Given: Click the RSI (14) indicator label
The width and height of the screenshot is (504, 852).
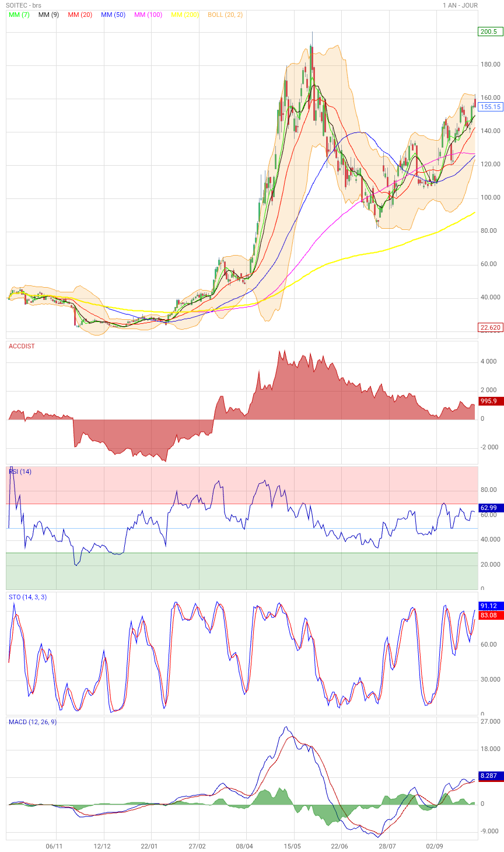Looking at the screenshot, I should point(20,472).
